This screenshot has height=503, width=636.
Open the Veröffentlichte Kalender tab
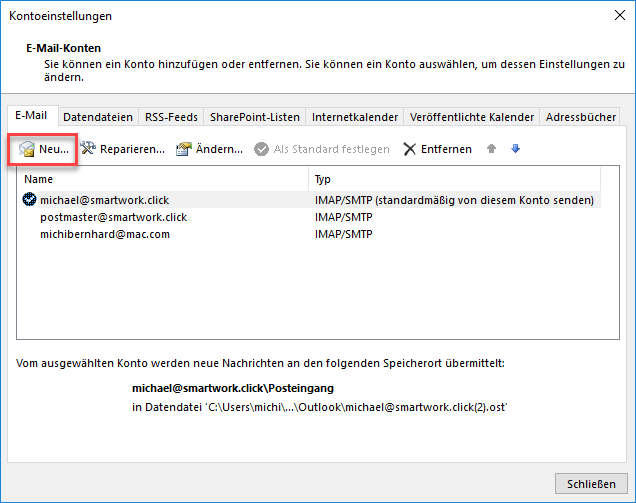point(472,117)
